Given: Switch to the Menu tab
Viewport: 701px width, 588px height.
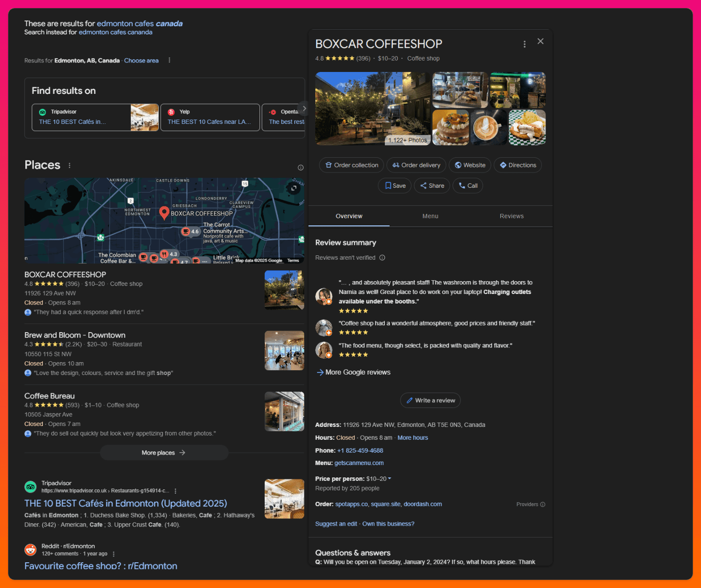Looking at the screenshot, I should click(x=430, y=216).
